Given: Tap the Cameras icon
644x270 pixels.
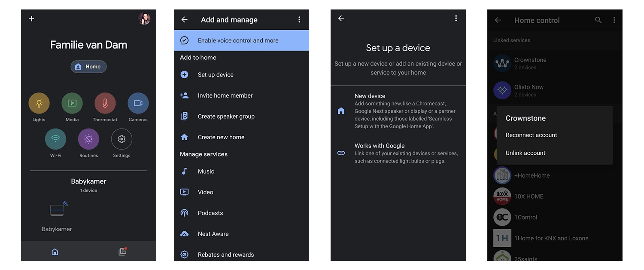Looking at the screenshot, I should coord(138,103).
